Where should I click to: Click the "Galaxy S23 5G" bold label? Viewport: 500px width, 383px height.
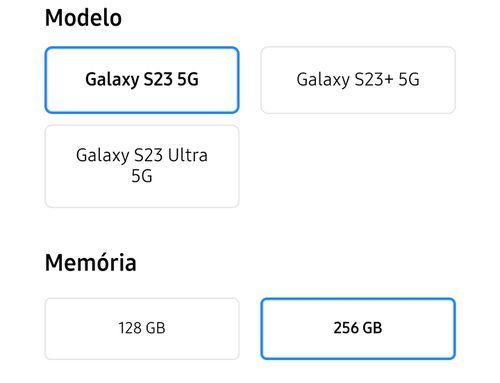tap(142, 80)
